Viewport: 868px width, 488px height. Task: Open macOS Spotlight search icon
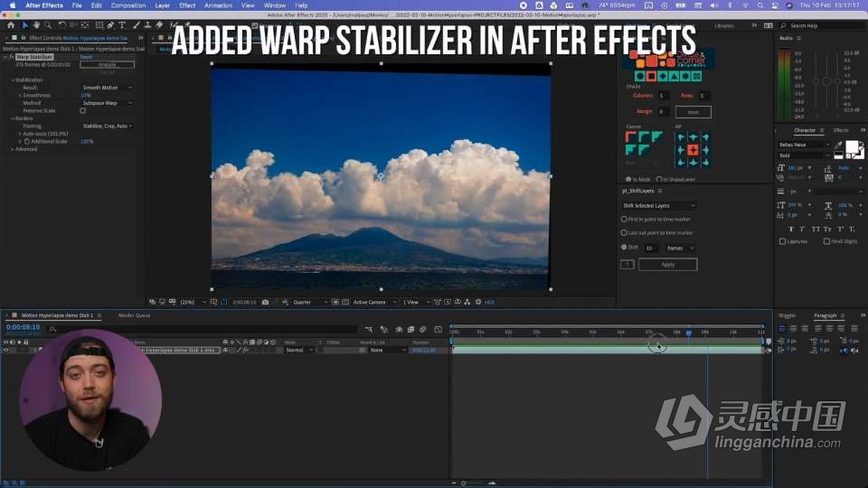click(760, 5)
